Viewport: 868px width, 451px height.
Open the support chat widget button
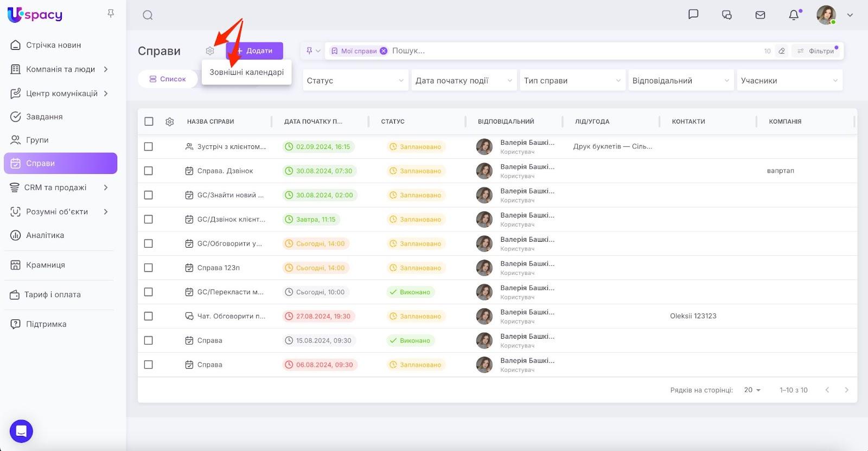[x=21, y=431]
